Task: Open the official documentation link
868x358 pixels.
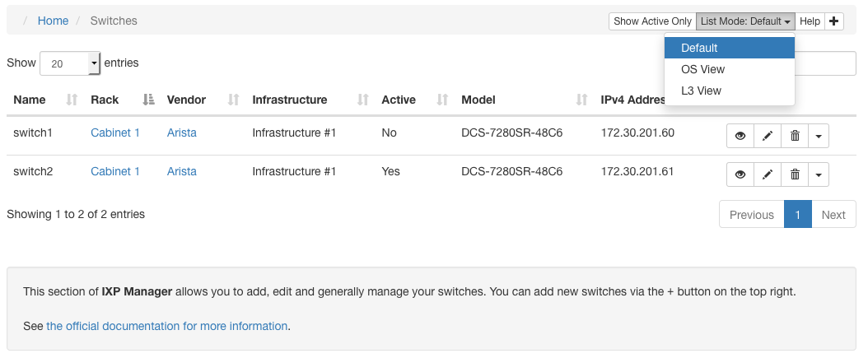Action: tap(166, 326)
